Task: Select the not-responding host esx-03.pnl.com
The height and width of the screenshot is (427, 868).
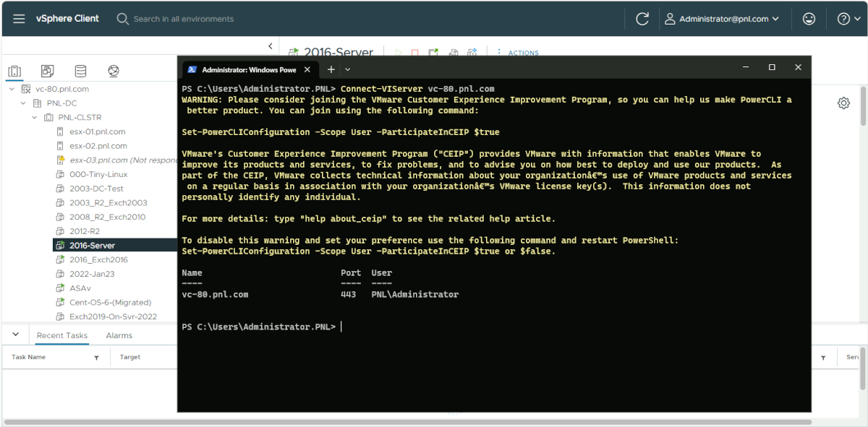Action: click(124, 160)
